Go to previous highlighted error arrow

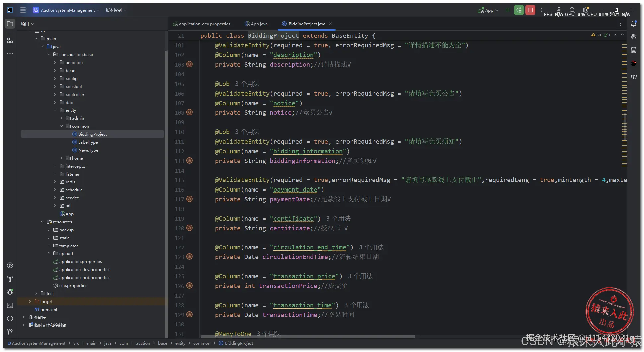[616, 35]
